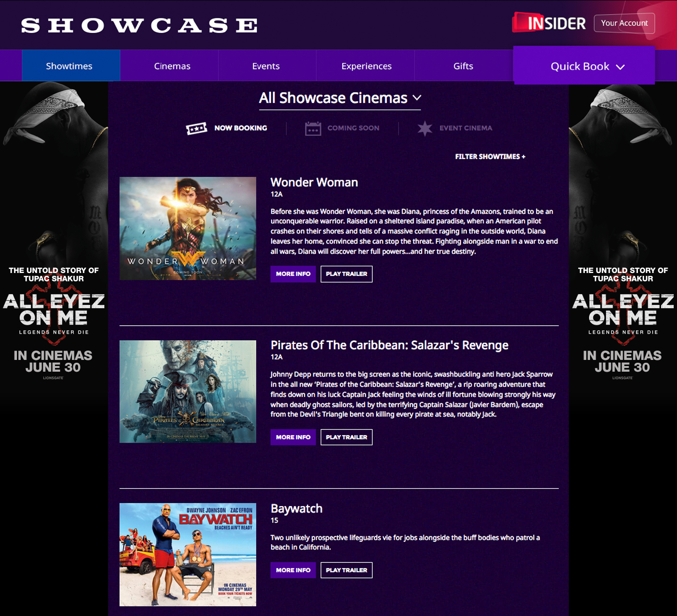Click the Event Cinema star icon
This screenshot has height=616, width=677.
[x=425, y=128]
